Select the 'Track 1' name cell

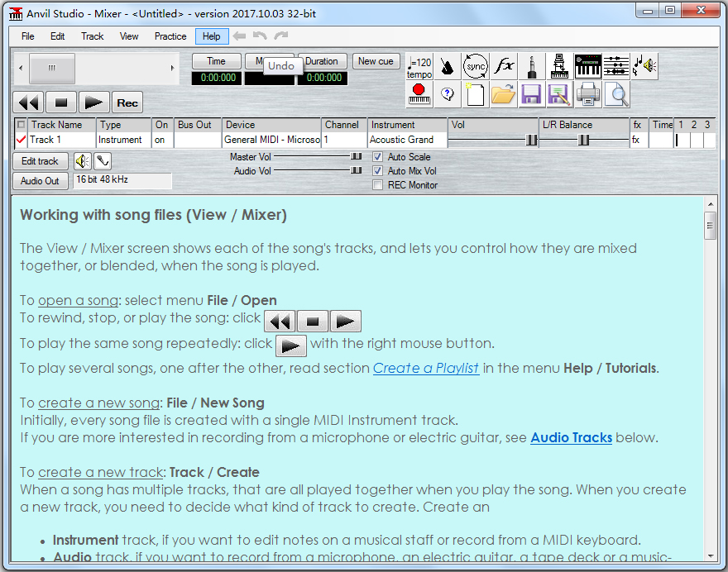(62, 140)
